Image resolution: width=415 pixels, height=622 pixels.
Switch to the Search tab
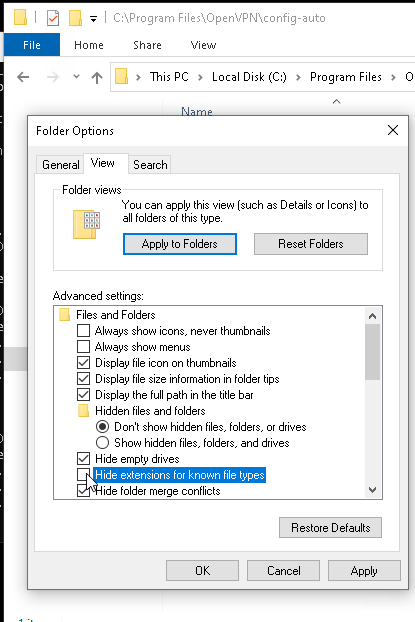tap(150, 165)
